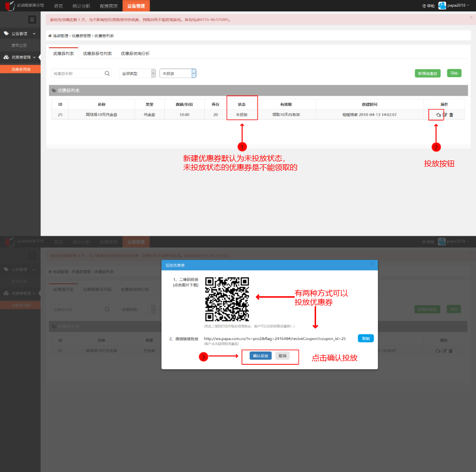Click the 未投放 status cell in the upper table row
This screenshot has height=472, width=476.
coord(242,115)
